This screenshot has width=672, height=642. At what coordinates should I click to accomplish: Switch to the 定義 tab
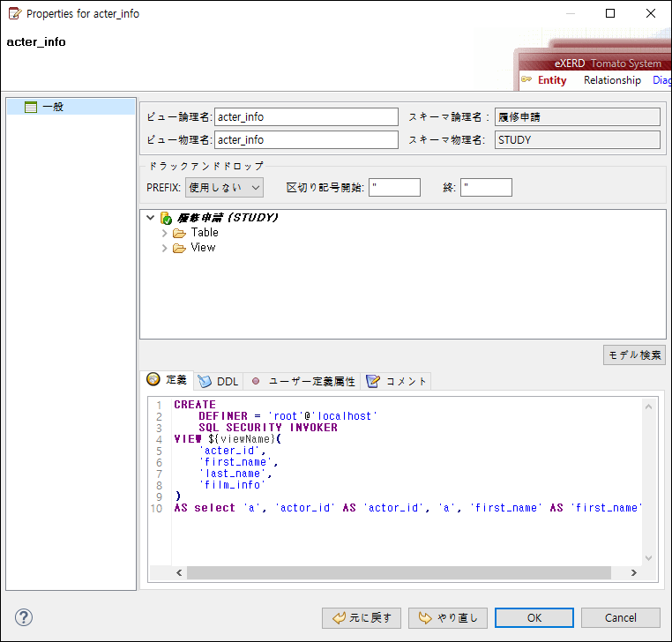pyautogui.click(x=168, y=380)
